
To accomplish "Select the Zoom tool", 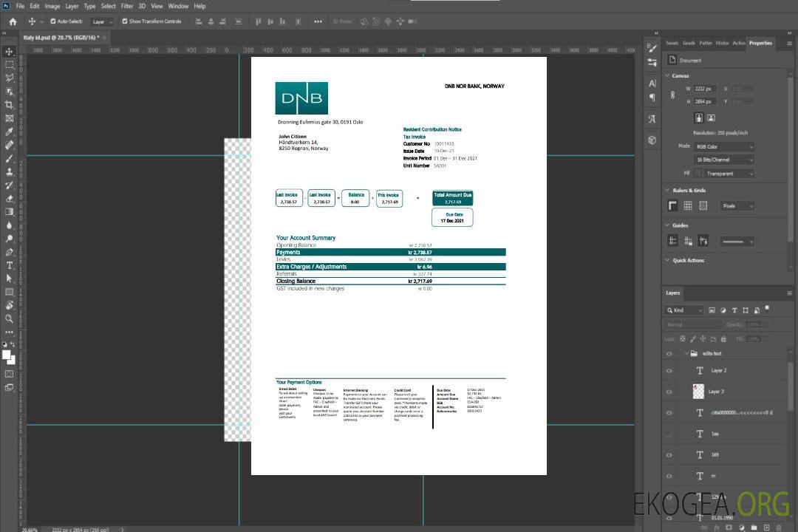I will (9, 318).
